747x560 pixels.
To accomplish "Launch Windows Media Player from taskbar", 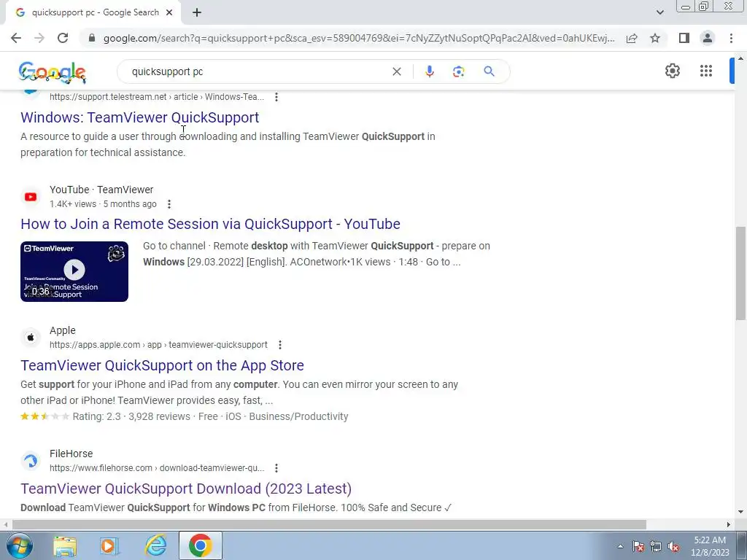I will coord(109,545).
